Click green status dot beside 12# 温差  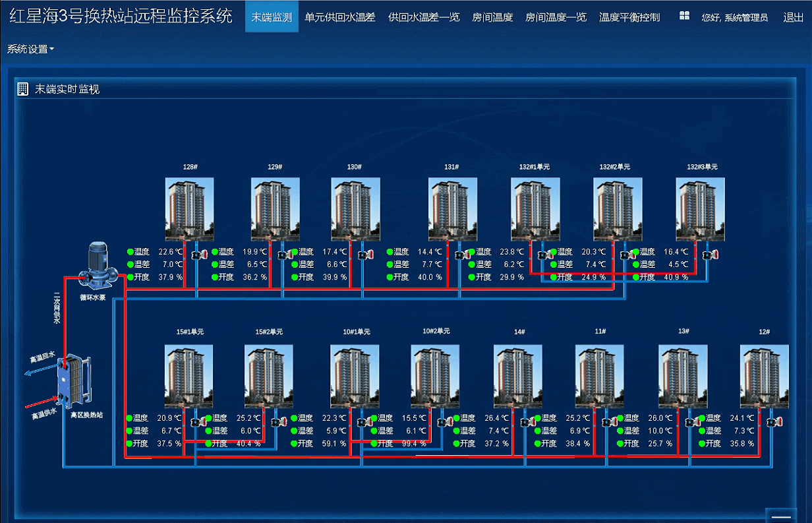[x=703, y=431]
